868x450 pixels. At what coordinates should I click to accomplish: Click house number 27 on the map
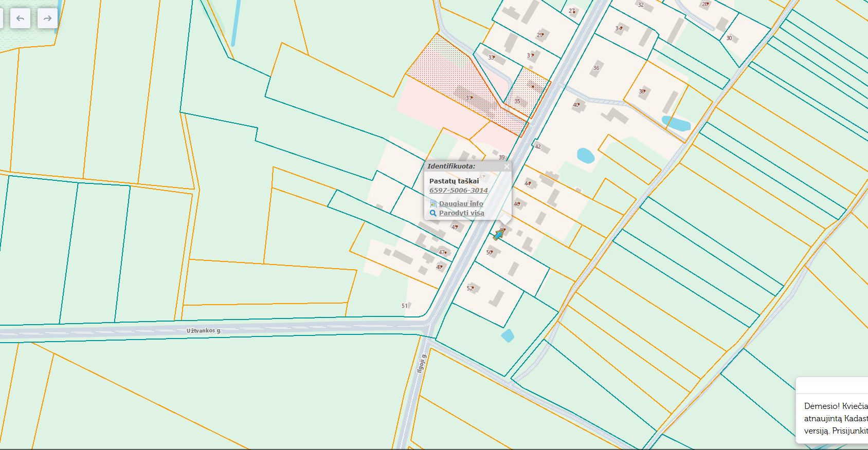[x=572, y=11]
